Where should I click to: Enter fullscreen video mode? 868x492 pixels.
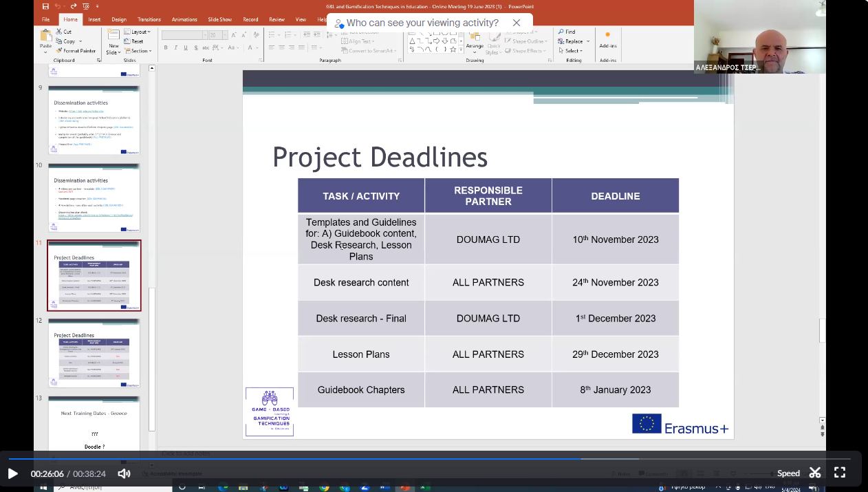tap(840, 473)
